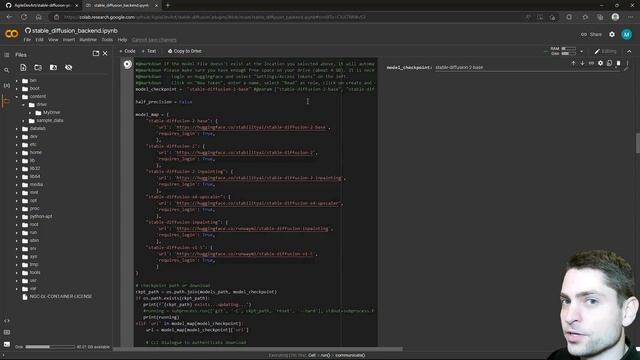Expand the MyDrive folder
Screen dimensions: 640x360
click(x=30, y=113)
